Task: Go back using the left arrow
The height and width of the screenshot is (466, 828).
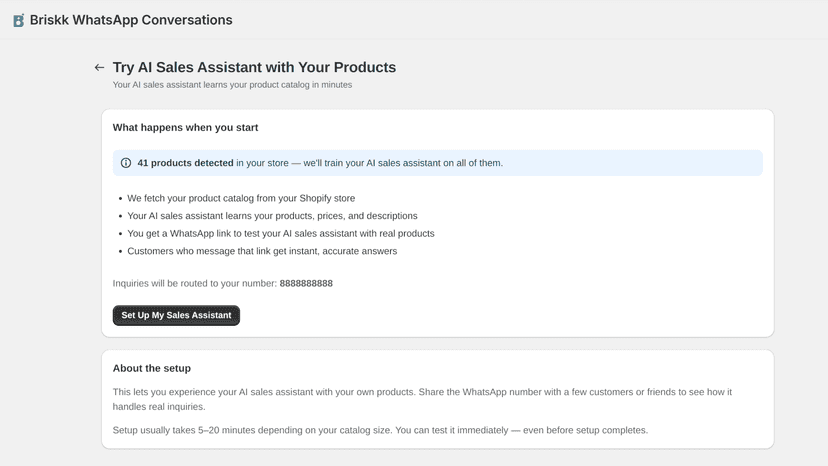Action: coord(99,68)
